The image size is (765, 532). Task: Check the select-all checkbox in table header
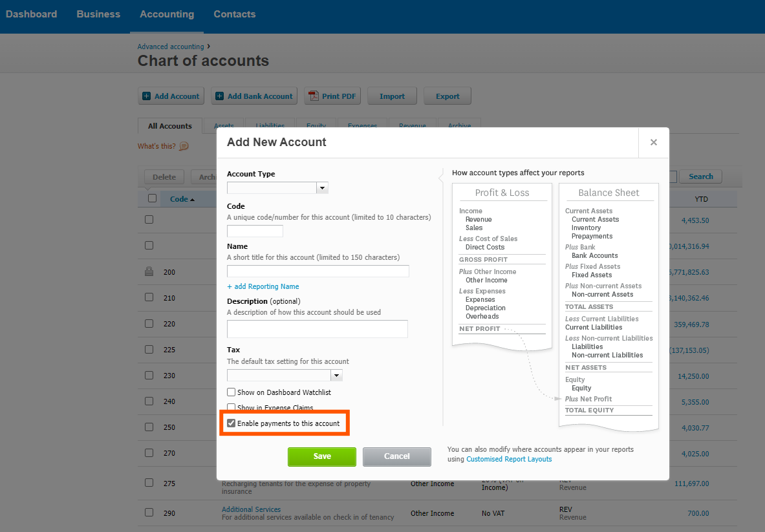point(152,198)
